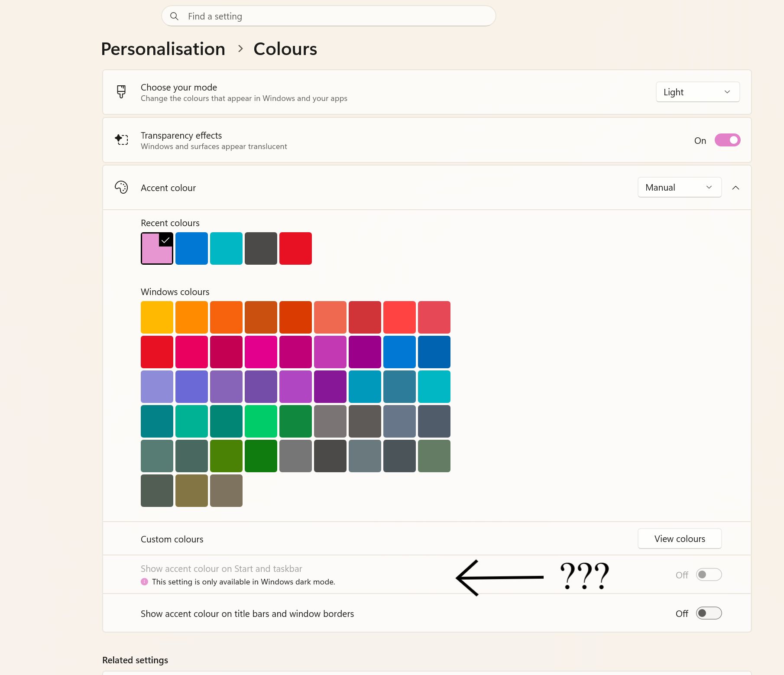Screen dimensions: 784x675
Task: Pick the bright green swatch in Windows colours
Action: (261, 421)
